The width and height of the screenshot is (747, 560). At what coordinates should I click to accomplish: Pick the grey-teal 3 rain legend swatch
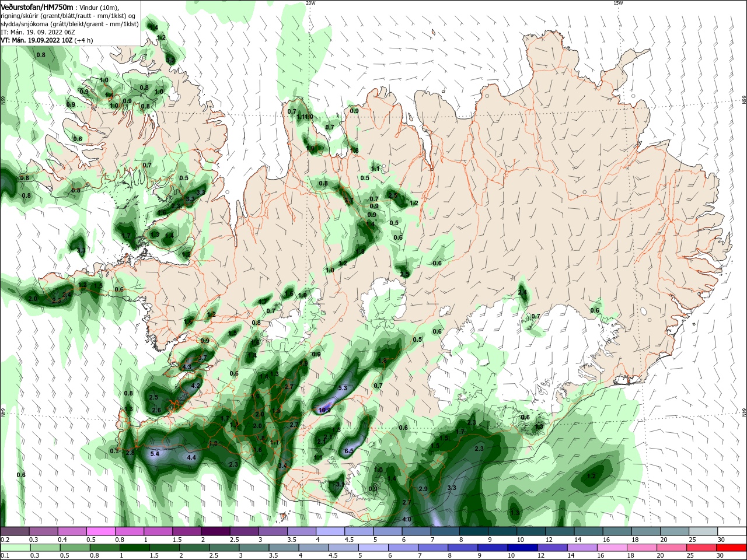tap(254, 548)
